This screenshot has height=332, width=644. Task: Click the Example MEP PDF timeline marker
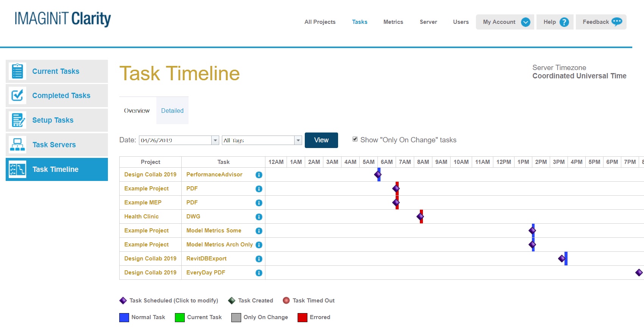coord(396,203)
